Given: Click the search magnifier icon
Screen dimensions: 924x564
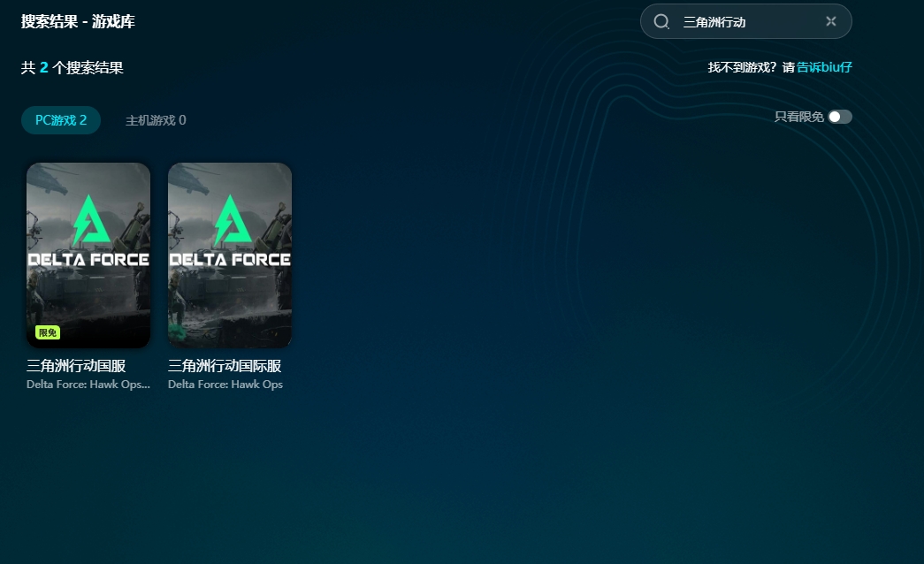Looking at the screenshot, I should coord(661,22).
